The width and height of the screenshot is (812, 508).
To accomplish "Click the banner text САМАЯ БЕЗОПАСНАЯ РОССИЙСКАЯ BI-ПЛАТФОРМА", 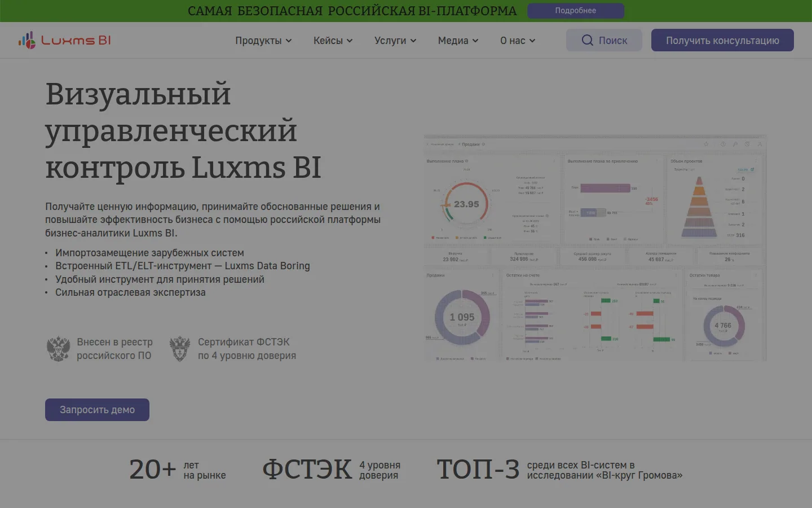I will (x=352, y=11).
